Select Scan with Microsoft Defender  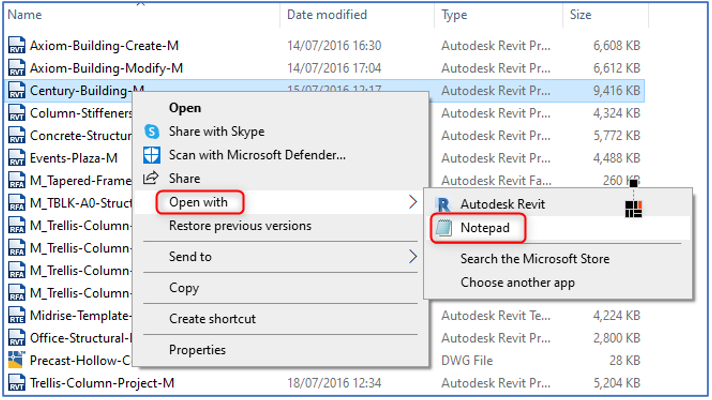(x=257, y=155)
